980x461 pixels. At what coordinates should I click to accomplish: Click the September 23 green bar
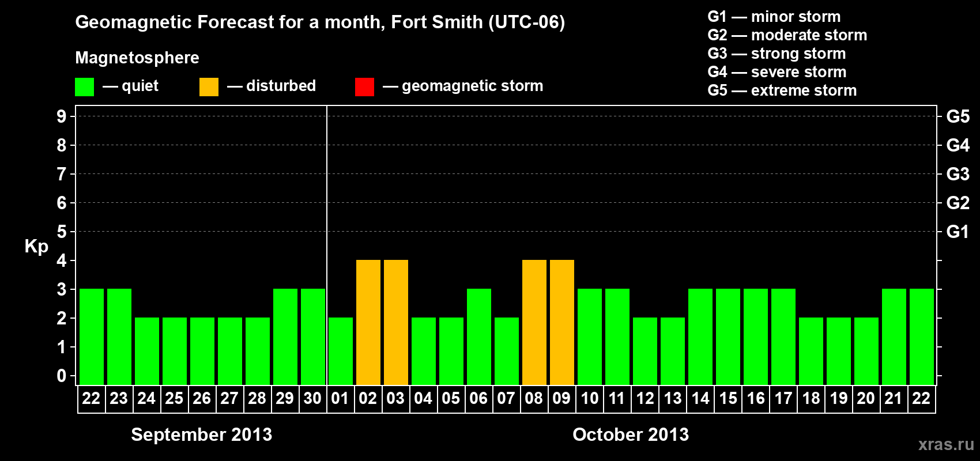(x=119, y=337)
